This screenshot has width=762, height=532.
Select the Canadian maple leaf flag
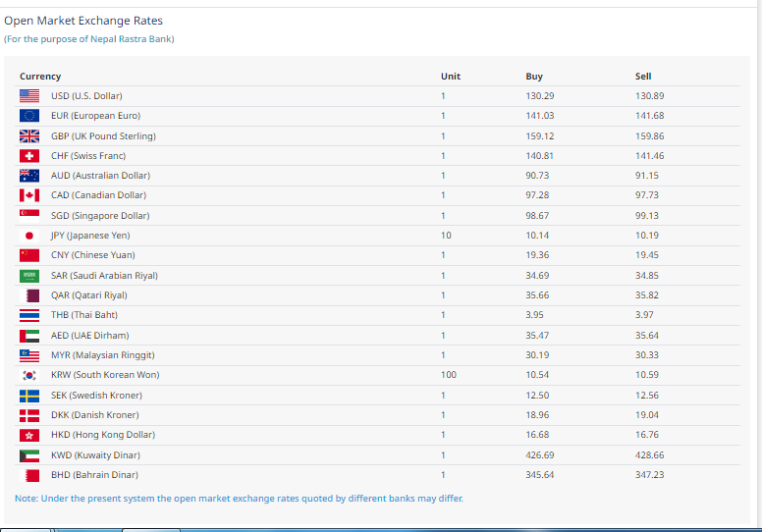point(29,195)
